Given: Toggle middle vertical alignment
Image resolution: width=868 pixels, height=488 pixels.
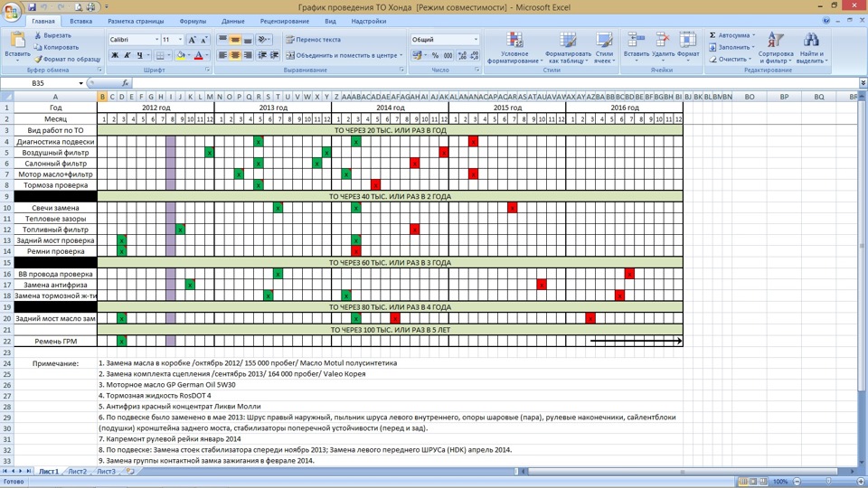Looking at the screenshot, I should coord(235,39).
